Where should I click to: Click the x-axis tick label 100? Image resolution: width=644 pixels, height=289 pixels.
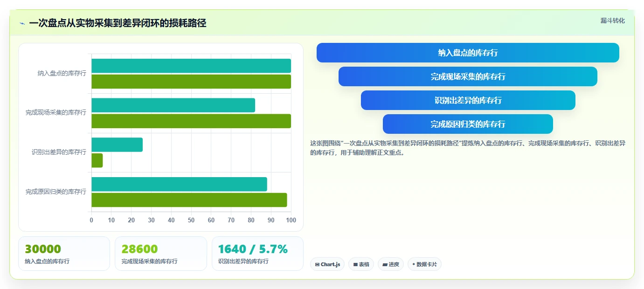[x=291, y=220]
